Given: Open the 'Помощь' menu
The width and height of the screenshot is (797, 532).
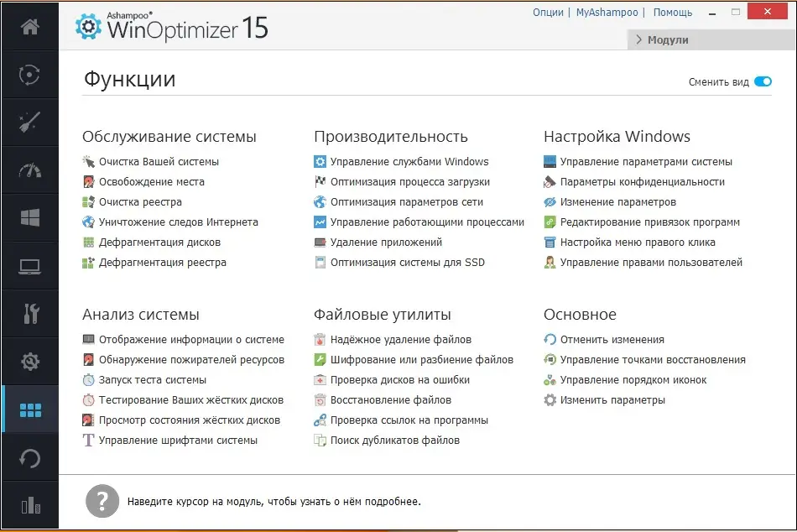Looking at the screenshot, I should click(674, 13).
